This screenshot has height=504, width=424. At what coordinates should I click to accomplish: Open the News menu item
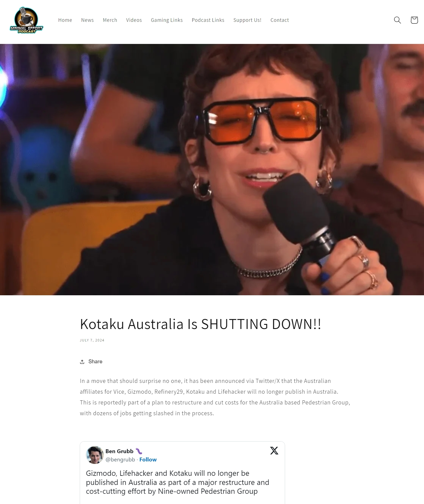tap(87, 20)
